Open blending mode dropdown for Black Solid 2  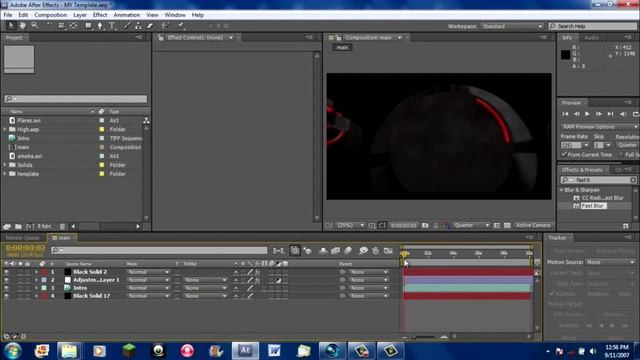point(148,272)
